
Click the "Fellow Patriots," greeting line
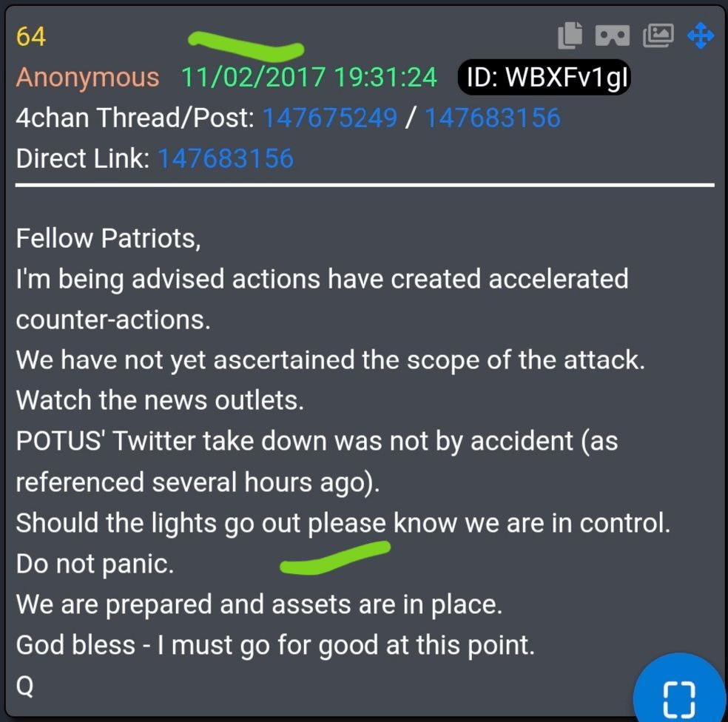[108, 239]
